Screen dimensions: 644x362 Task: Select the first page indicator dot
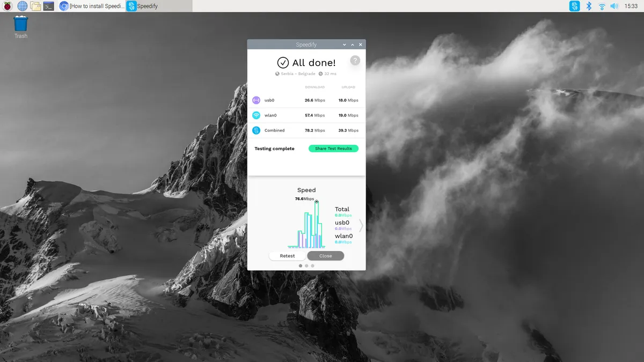coord(300,265)
